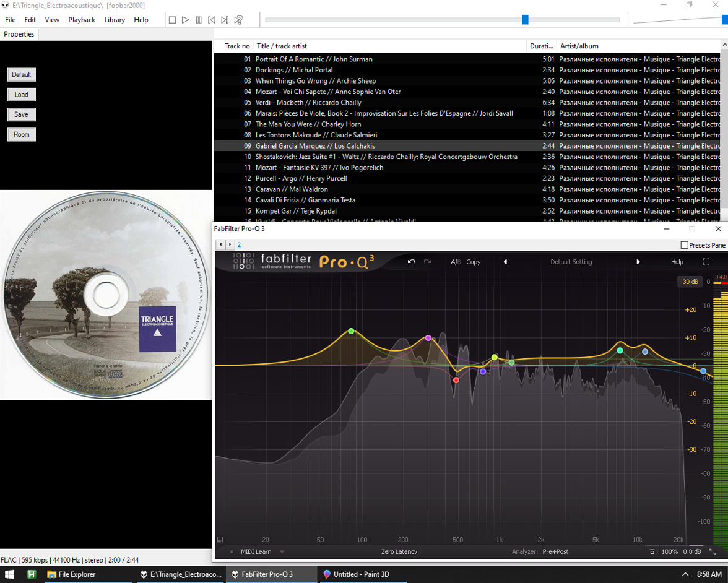Play a random track in foobar2000
728x583 pixels.
pos(238,20)
